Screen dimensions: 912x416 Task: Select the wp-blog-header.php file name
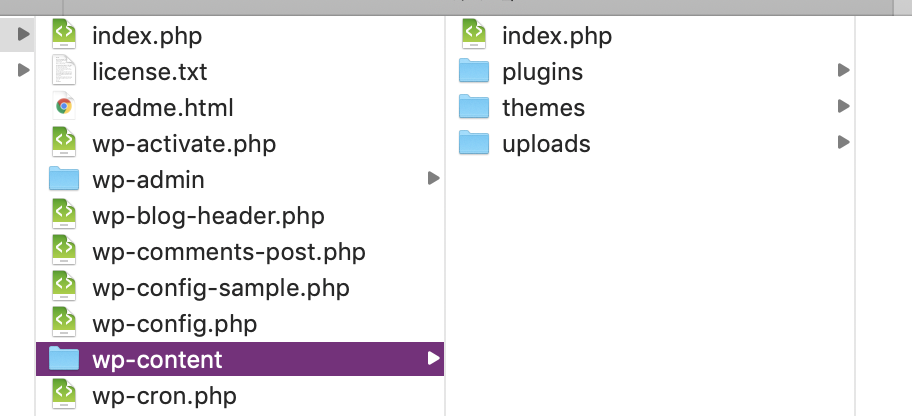[x=208, y=216]
